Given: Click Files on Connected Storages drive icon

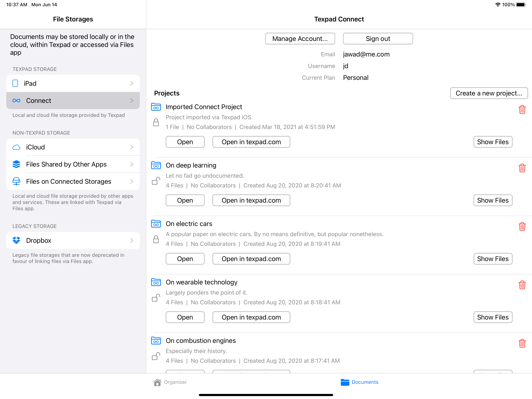Looking at the screenshot, I should click(x=16, y=181).
